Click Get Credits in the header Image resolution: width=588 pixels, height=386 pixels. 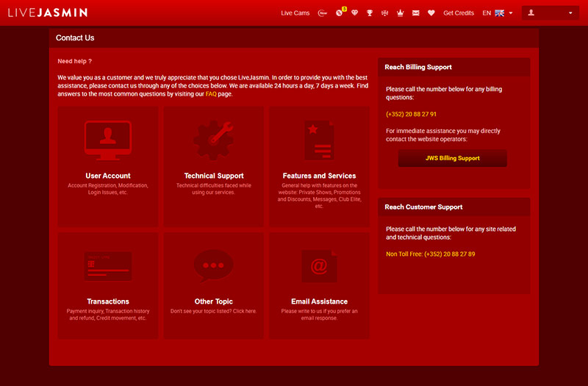[x=459, y=13]
